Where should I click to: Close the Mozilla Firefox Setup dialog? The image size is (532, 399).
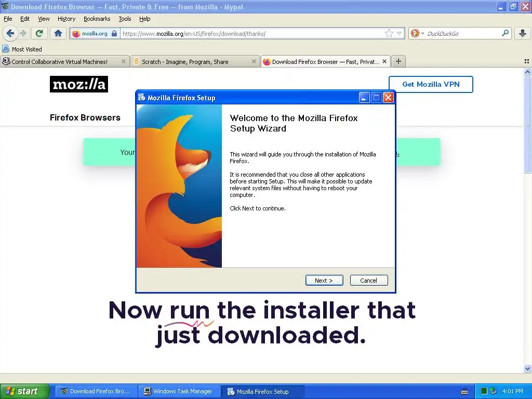click(388, 98)
